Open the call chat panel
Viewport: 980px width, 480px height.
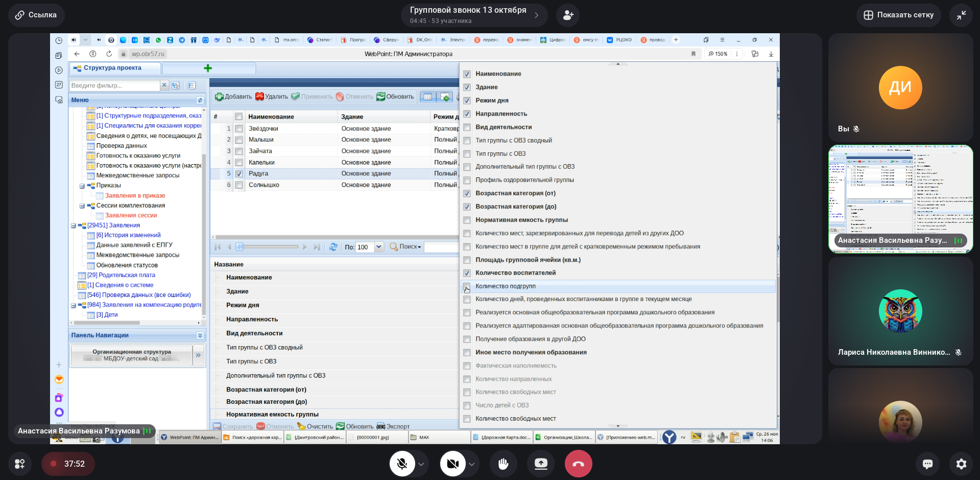927,464
